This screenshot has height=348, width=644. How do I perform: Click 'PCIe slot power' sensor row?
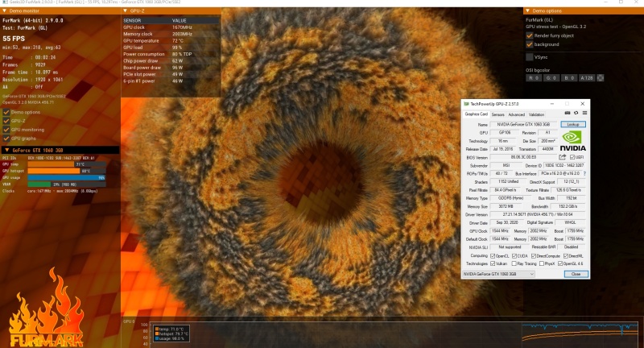(171, 74)
